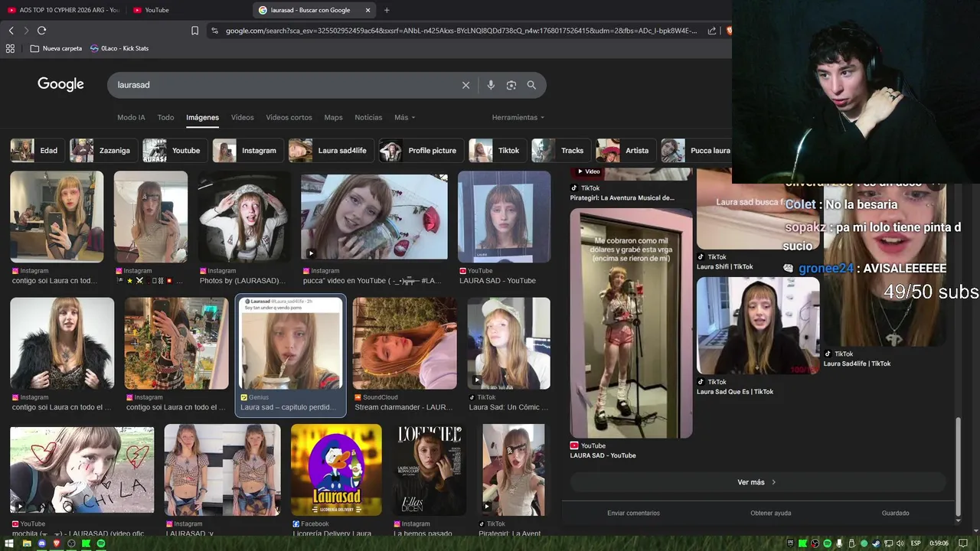
Task: Filter images by the Laura sad4life chip
Action: click(330, 151)
